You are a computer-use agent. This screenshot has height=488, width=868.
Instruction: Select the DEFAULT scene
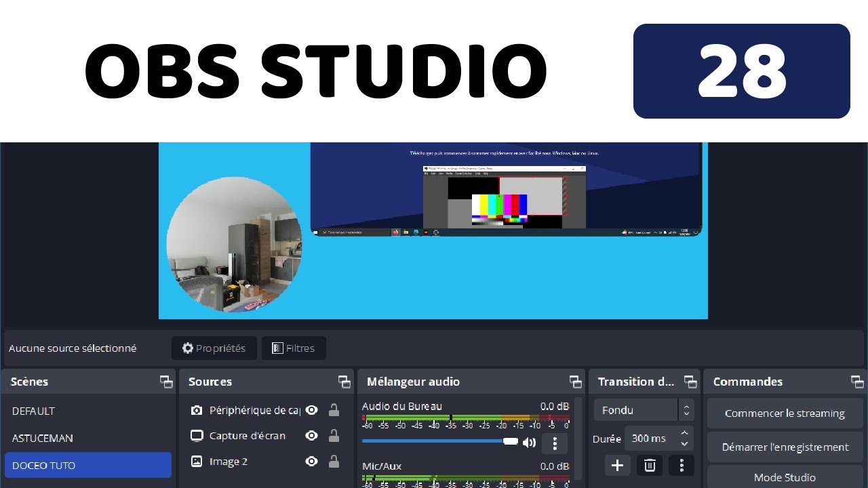click(88, 411)
